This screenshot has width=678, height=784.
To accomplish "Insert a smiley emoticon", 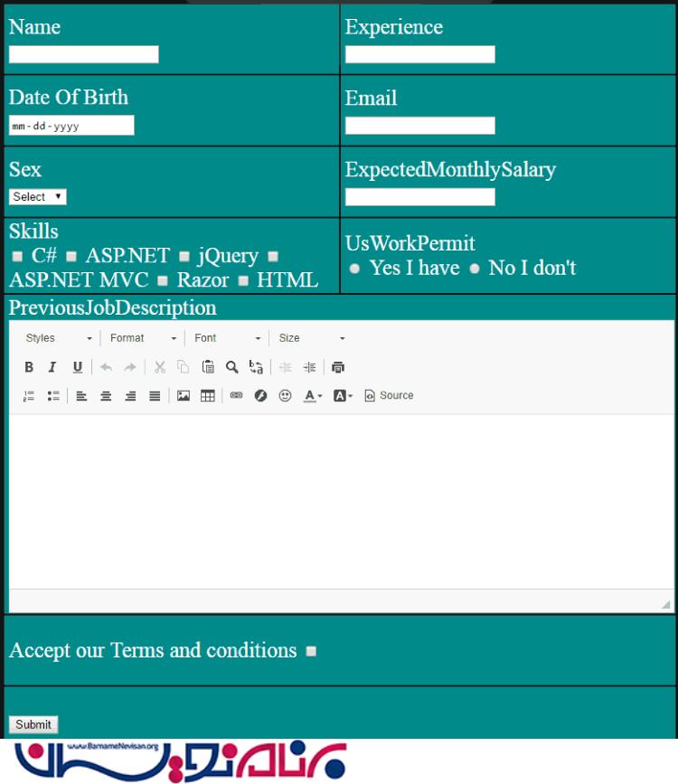I will click(x=285, y=396).
